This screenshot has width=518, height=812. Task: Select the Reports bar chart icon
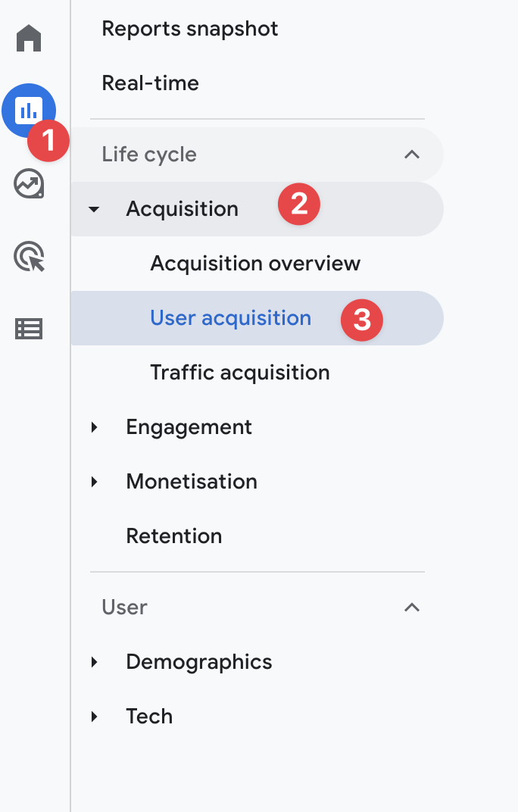(29, 111)
